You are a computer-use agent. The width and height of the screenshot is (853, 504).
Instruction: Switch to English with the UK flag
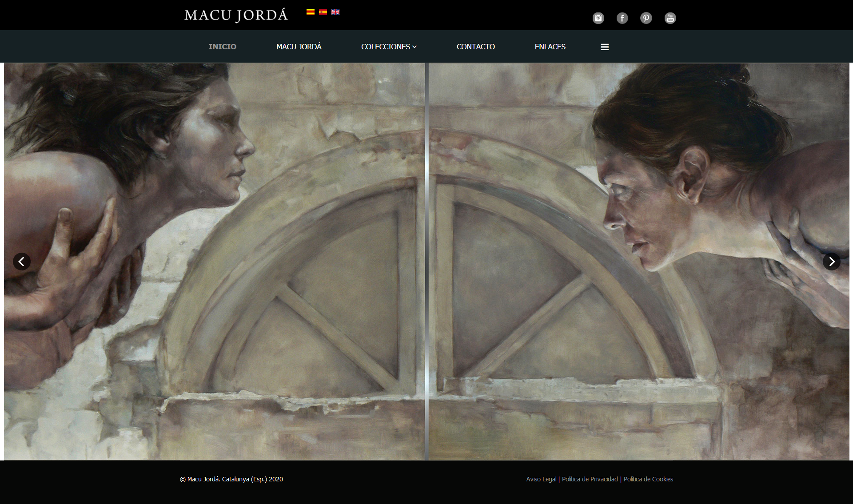point(335,12)
